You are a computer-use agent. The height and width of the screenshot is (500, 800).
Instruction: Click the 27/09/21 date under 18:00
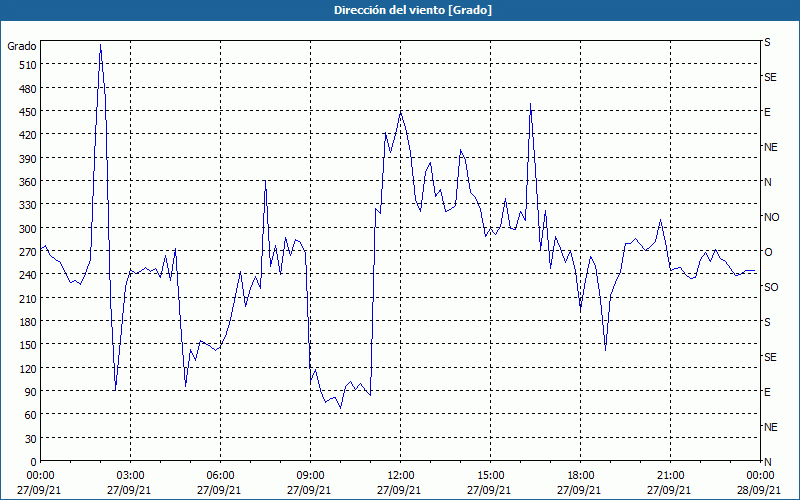pyautogui.click(x=579, y=490)
